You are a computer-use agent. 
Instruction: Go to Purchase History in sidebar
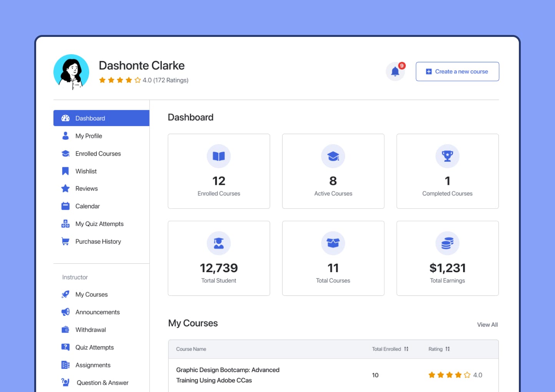[x=98, y=241]
